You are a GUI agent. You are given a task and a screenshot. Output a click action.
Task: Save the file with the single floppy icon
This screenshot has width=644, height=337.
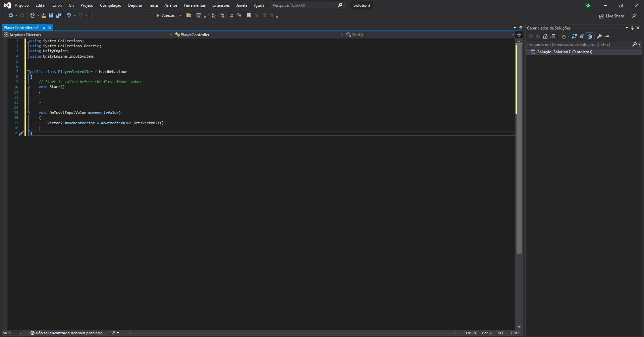click(51, 15)
